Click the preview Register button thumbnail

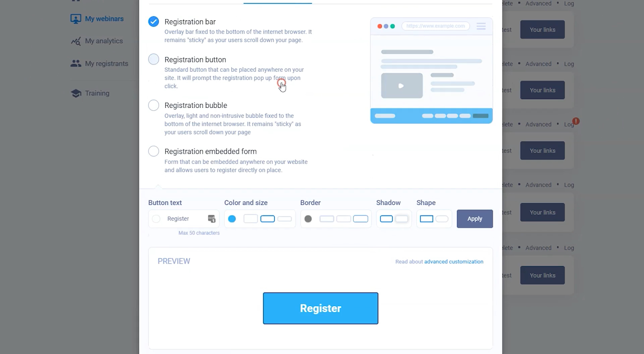point(320,308)
